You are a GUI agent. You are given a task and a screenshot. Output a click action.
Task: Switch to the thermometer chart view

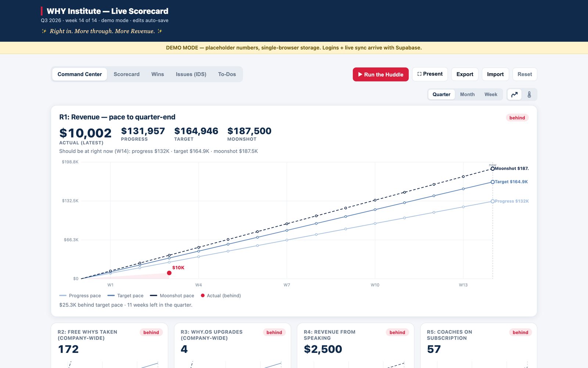[x=529, y=95]
